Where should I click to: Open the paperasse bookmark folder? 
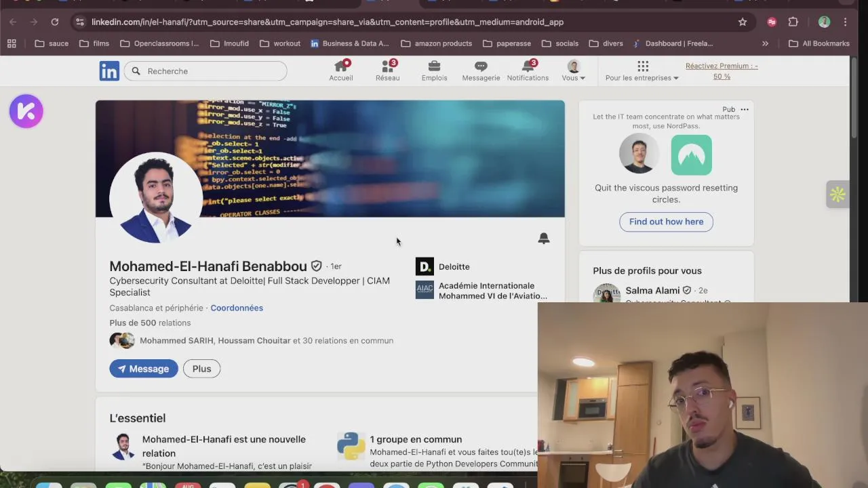[x=507, y=43]
